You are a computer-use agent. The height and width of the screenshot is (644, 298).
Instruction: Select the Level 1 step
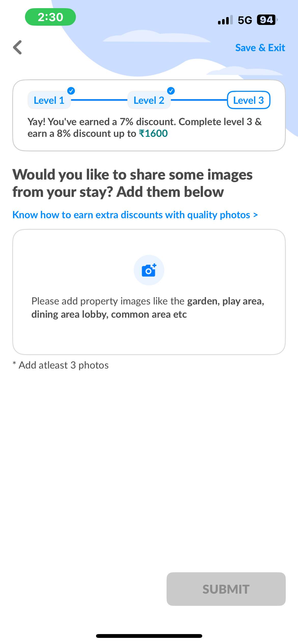pos(49,100)
